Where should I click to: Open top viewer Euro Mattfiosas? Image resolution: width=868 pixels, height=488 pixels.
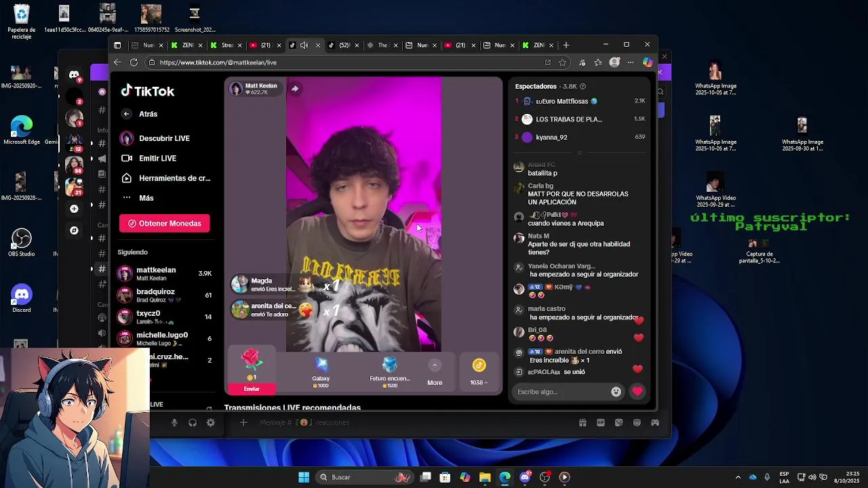[x=580, y=101]
